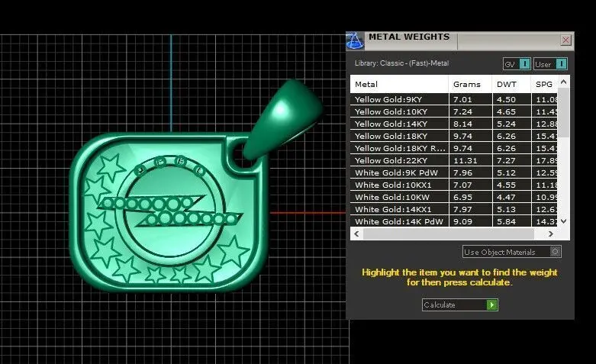Sort by the Metal column header
The width and height of the screenshot is (596, 364).
pos(399,85)
